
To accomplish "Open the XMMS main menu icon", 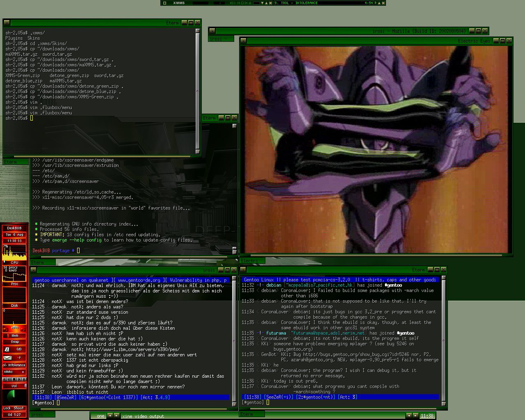I will (165, 3).
